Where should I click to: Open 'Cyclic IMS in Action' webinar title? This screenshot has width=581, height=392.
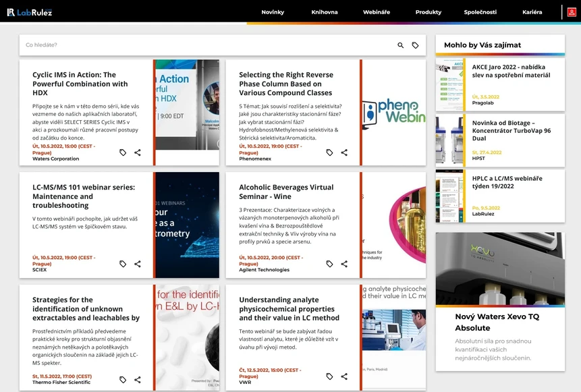[x=80, y=84]
